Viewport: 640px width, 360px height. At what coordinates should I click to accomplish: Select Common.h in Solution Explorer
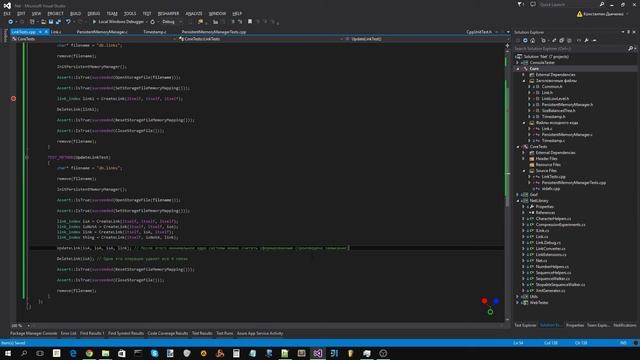tap(552, 87)
